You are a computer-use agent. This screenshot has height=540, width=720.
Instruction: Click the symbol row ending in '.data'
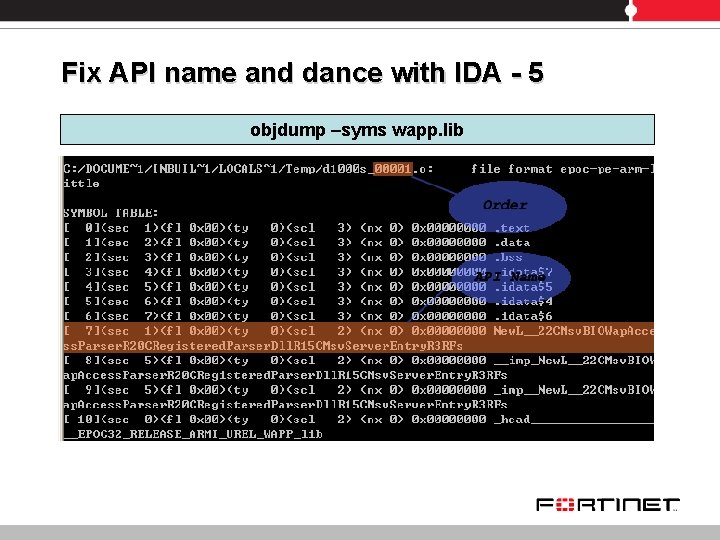coord(297,242)
